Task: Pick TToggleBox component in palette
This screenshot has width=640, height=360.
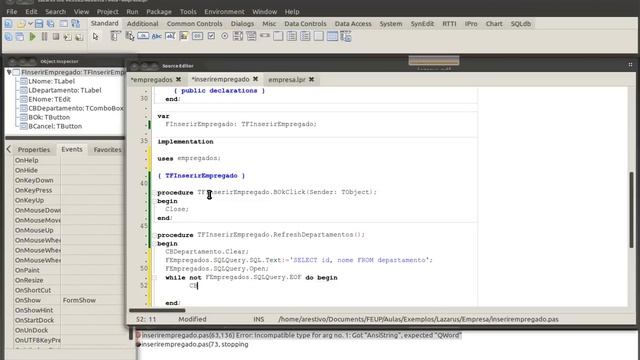Action: point(198,36)
